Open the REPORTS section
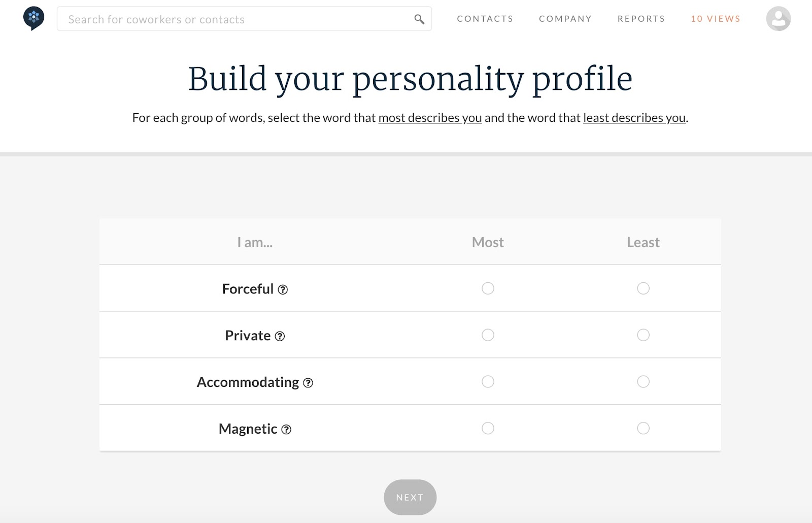The width and height of the screenshot is (812, 523). point(641,19)
